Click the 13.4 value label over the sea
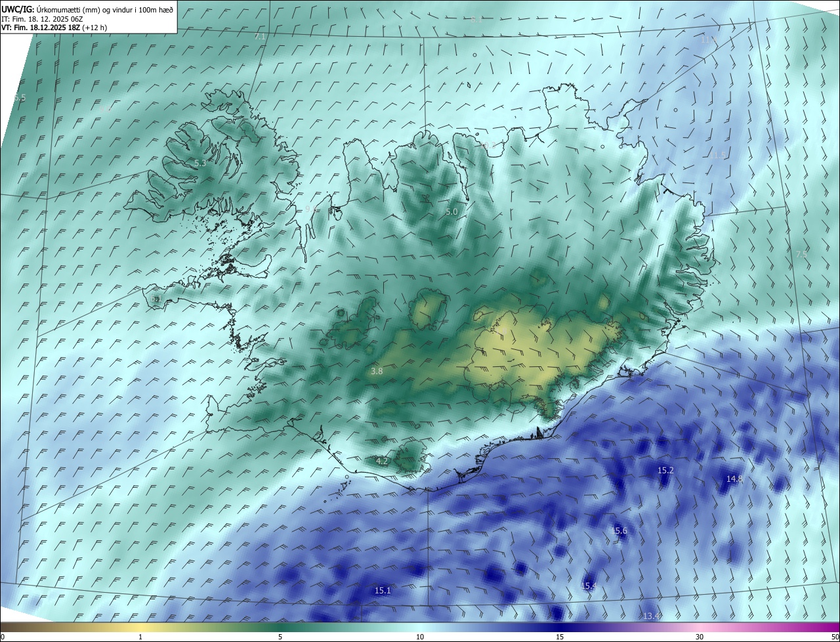The height and width of the screenshot is (642, 840). pos(652,616)
